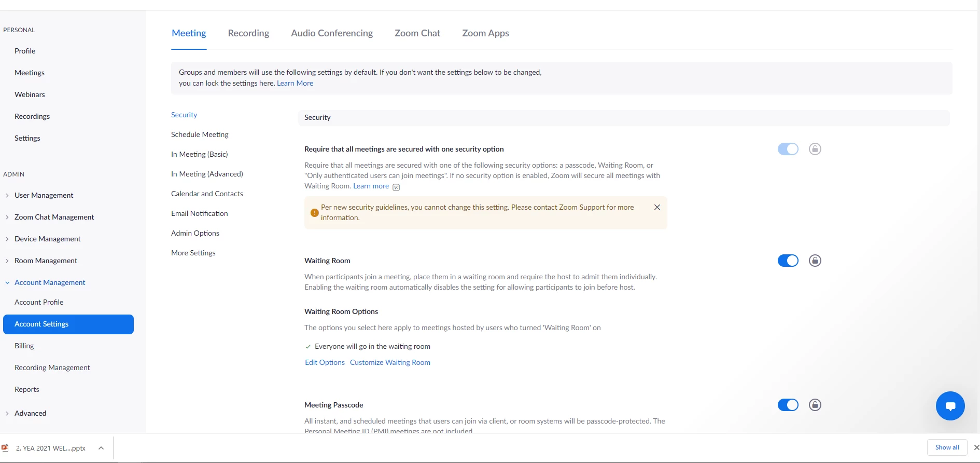The image size is (980, 463).
Task: Toggle the Require security option switch
Action: (x=788, y=149)
